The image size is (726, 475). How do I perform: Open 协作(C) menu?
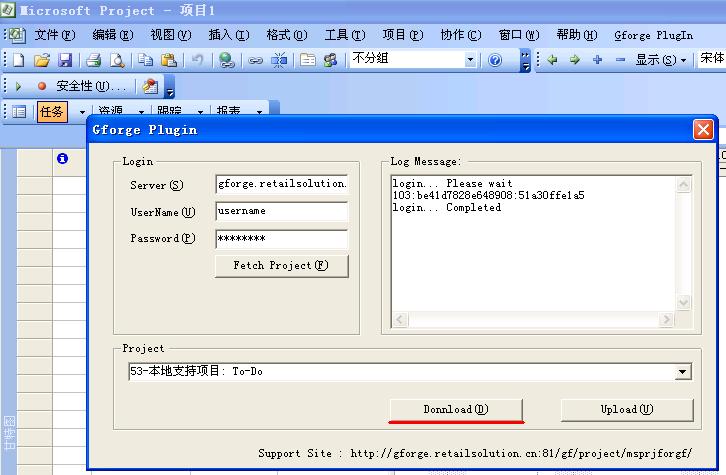pos(461,35)
